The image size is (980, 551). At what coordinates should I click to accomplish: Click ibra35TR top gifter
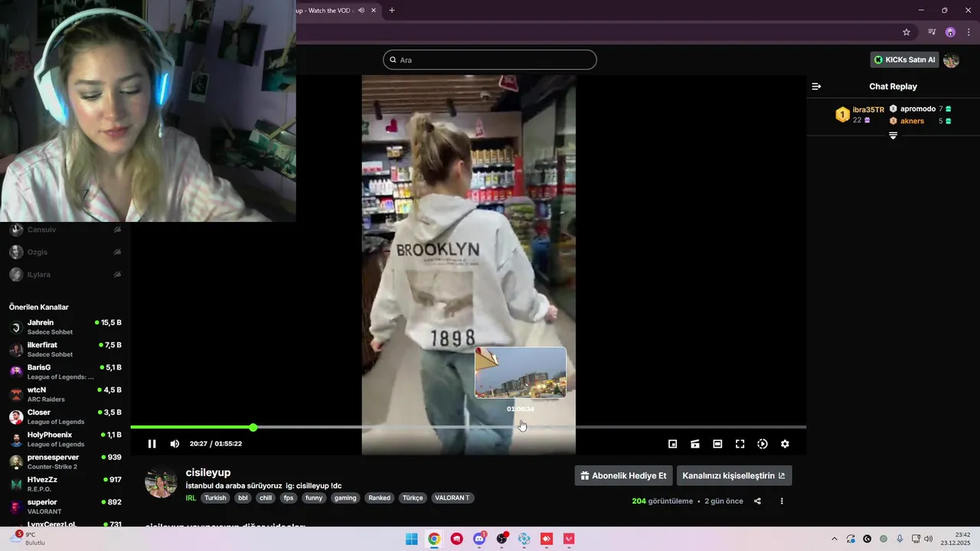[x=868, y=110]
